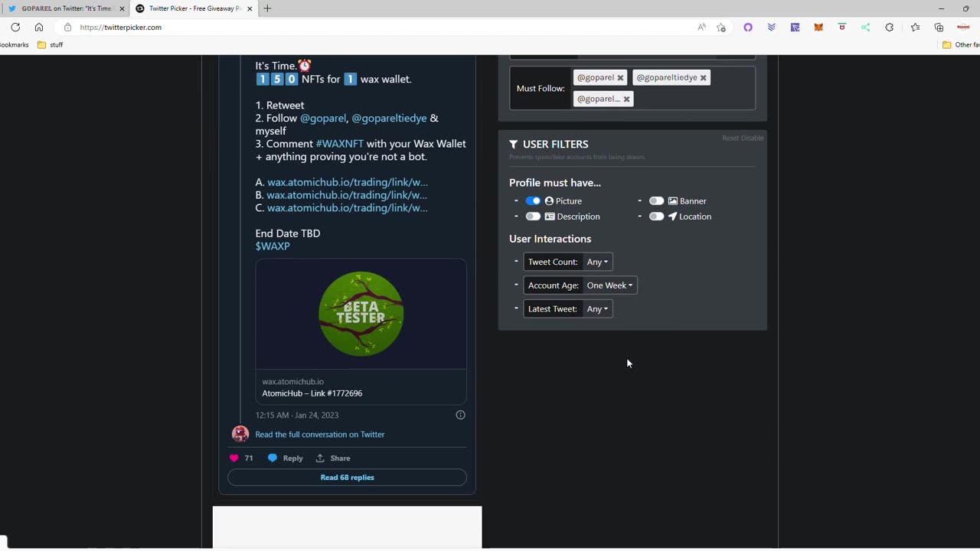Click the tweet author avatar
Viewport: 980px width, 551px height.
tap(240, 434)
